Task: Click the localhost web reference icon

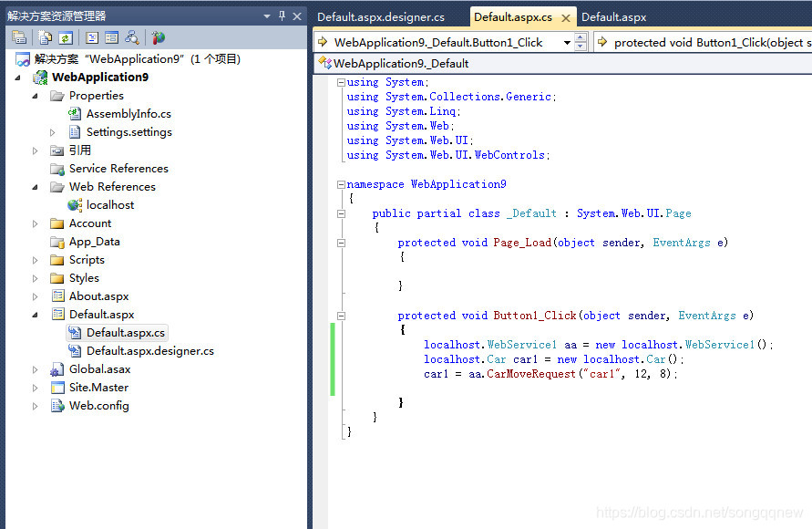Action: pyautogui.click(x=75, y=204)
